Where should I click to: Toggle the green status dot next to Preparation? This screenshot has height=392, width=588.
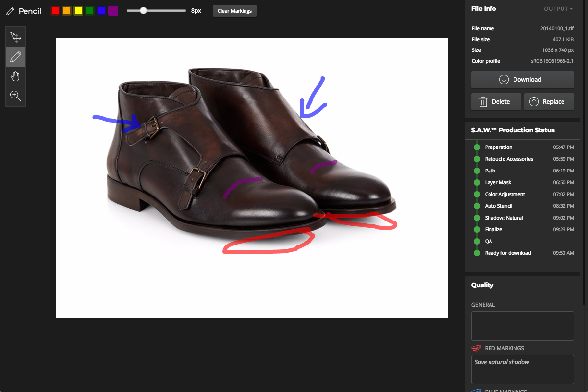pos(476,147)
